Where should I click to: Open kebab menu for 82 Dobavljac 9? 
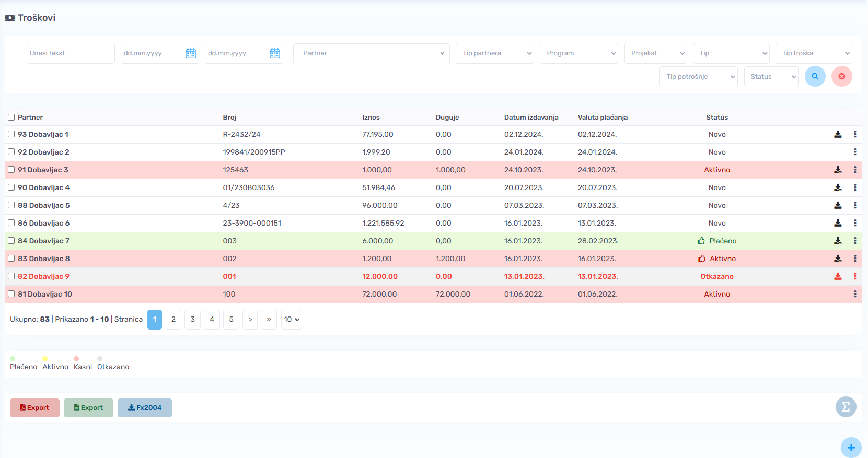point(855,276)
